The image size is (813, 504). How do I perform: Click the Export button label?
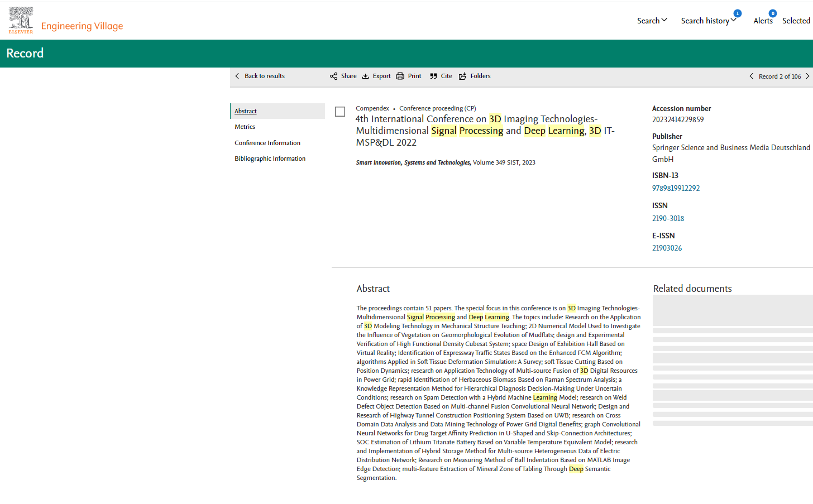coord(382,76)
